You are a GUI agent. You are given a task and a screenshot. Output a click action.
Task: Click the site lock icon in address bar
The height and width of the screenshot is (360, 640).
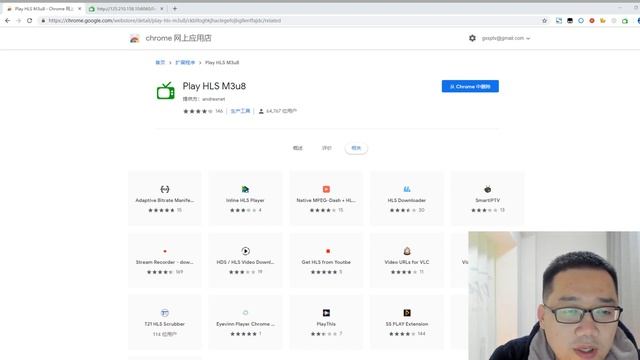tap(43, 20)
